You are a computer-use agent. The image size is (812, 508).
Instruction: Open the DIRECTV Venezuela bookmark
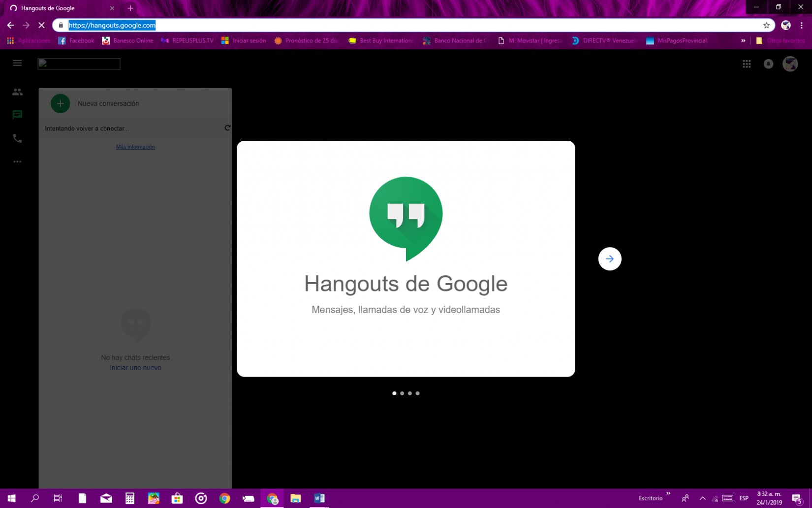pos(605,41)
